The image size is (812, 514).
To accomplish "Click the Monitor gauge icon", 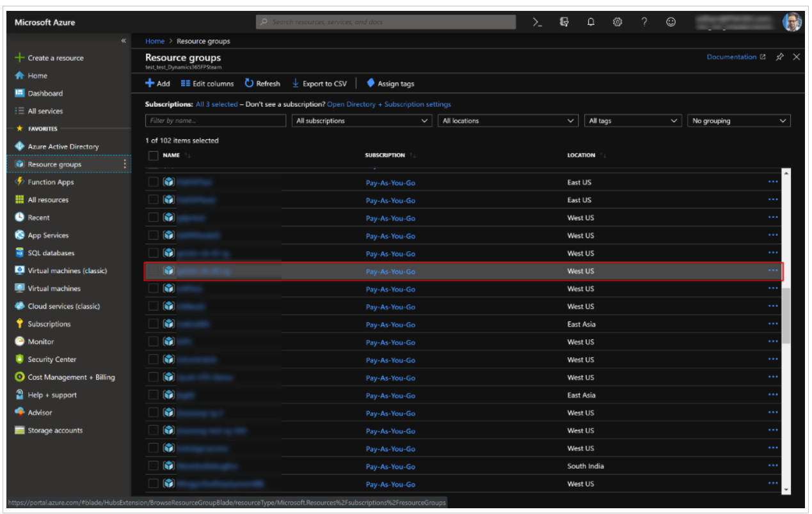I will (x=19, y=341).
